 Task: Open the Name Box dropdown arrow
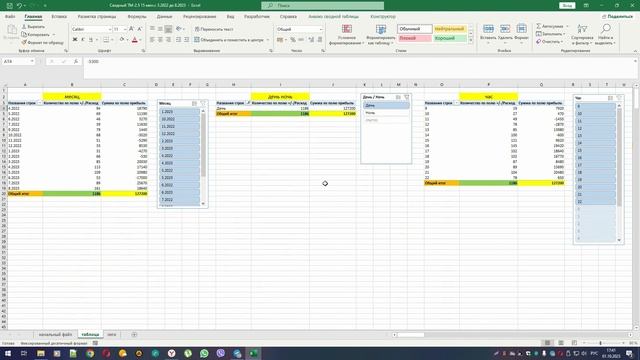click(x=32, y=61)
